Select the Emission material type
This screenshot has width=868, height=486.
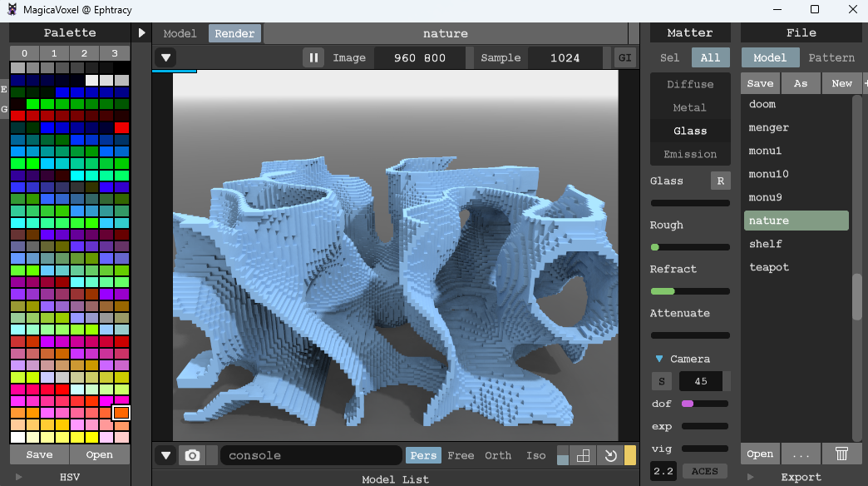[x=689, y=154]
